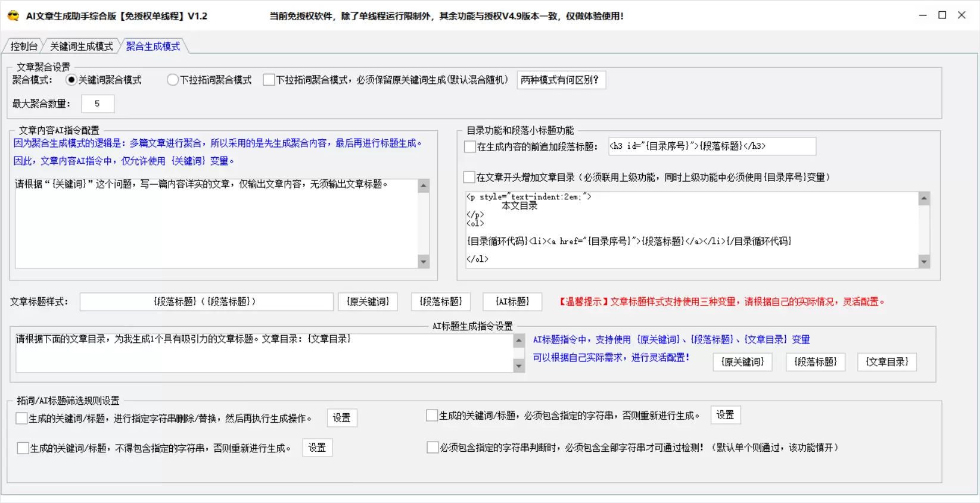Screen dimensions: 980x503
Task: Insert {段落标题} variable into title style
Action: (441, 302)
